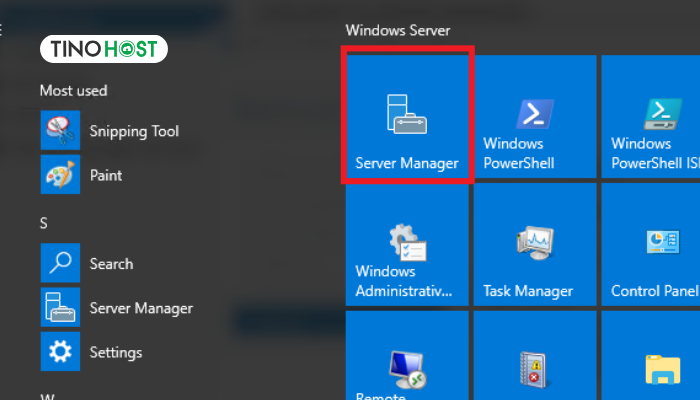Viewport: 700px width, 400px height.
Task: Open the Snipping Tool label entry
Action: click(x=134, y=131)
